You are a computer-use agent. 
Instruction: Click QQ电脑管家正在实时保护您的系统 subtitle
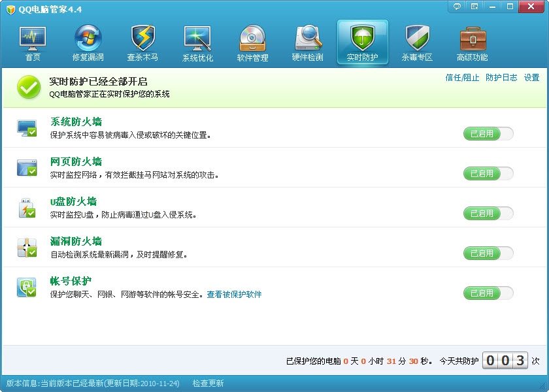point(109,94)
